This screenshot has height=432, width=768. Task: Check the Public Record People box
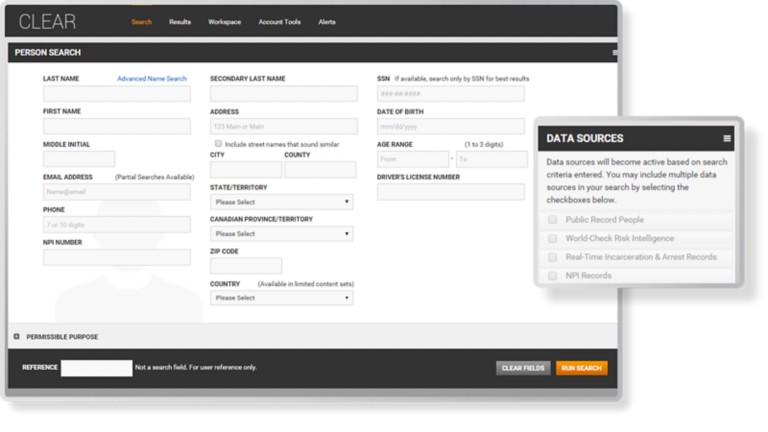tap(552, 219)
